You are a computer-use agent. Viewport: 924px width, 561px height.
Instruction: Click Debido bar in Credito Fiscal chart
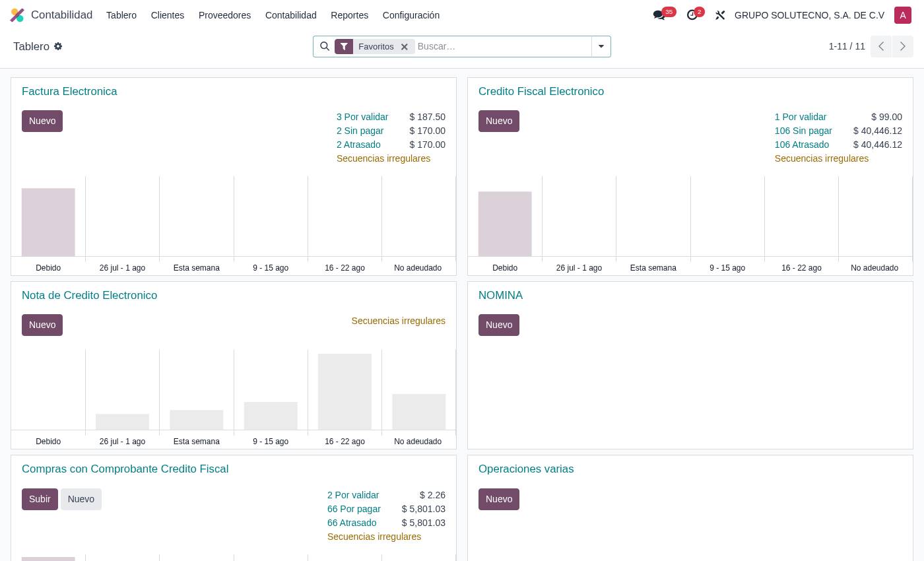(505, 224)
